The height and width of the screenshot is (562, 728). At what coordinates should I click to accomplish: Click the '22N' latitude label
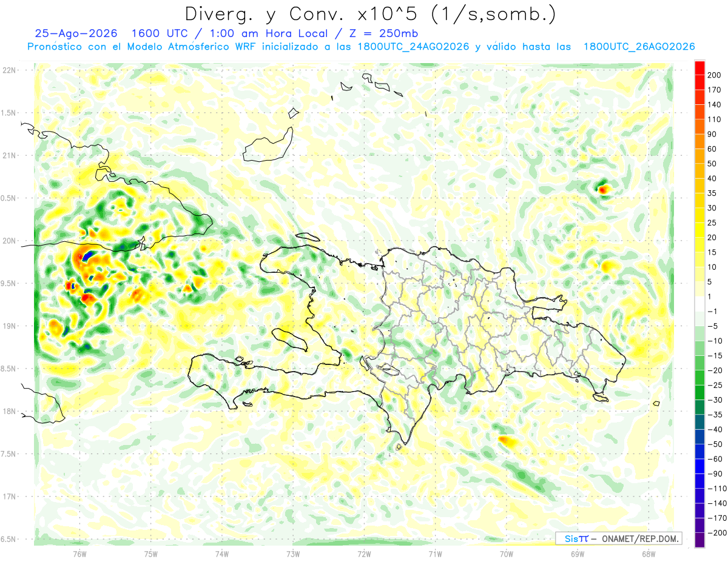point(9,70)
